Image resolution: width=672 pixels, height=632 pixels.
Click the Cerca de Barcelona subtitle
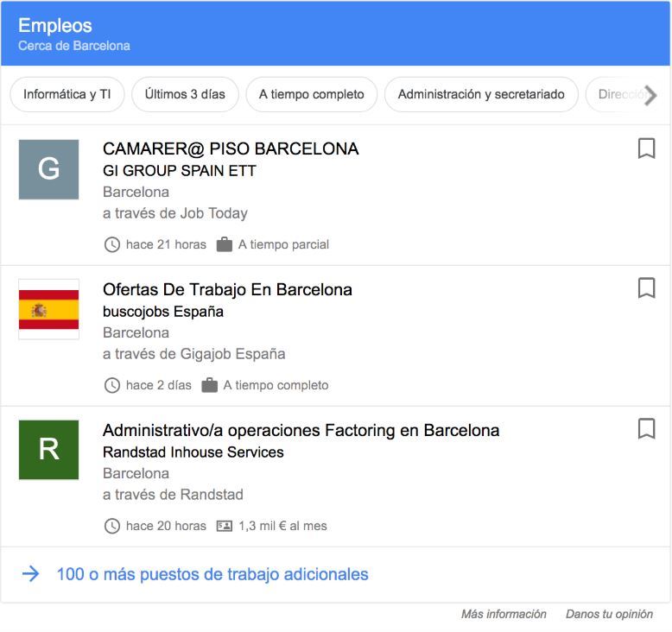click(74, 46)
